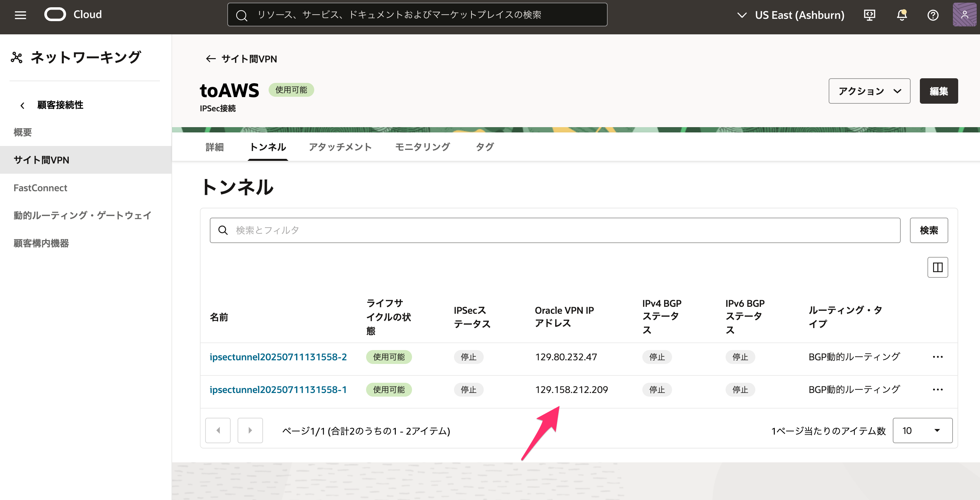Click the IPSecステータス column header
Viewport: 980px width, 500px height.
(x=472, y=317)
